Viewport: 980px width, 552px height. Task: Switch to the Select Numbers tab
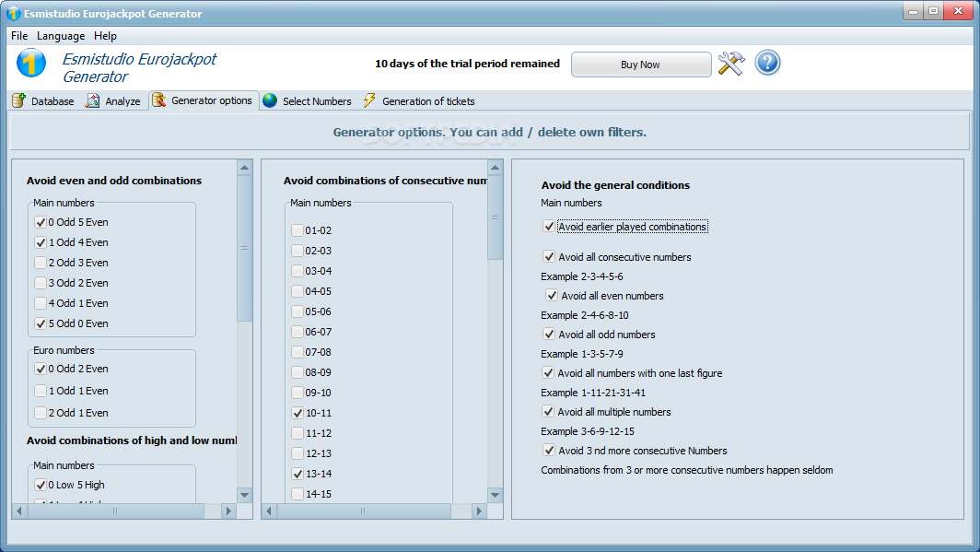[308, 100]
